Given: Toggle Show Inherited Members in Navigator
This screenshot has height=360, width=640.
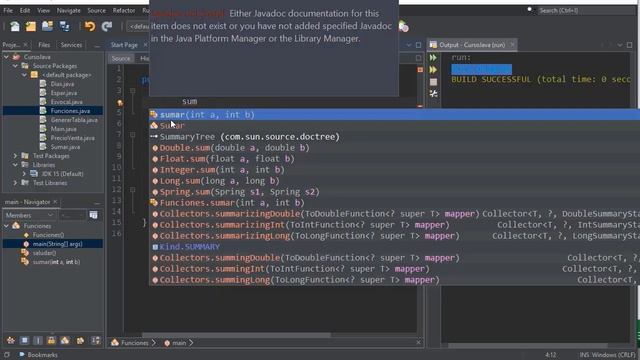Looking at the screenshot, I should pos(11,340).
